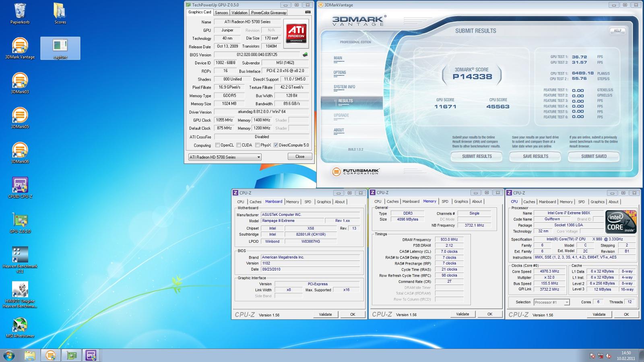Open MAIN section in 3DMark Vantage
This screenshot has height=362, width=644.
(x=338, y=58)
